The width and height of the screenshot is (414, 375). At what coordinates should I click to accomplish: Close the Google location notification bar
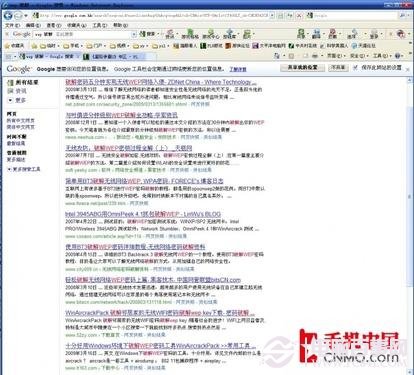pos(408,69)
